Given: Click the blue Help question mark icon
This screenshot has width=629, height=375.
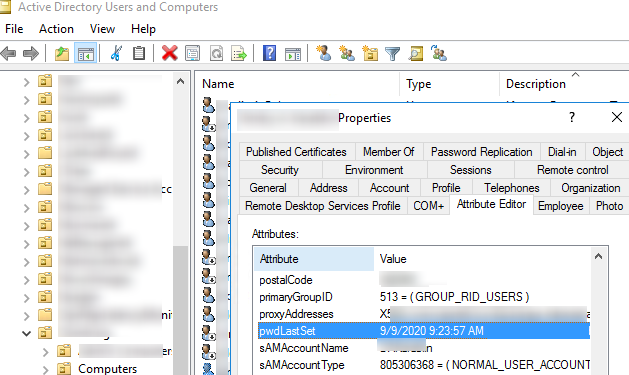Looking at the screenshot, I should coord(270,53).
